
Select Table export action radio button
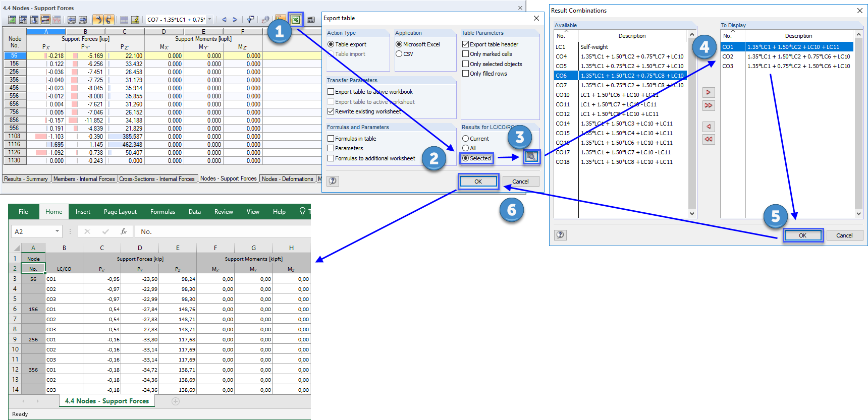(x=331, y=44)
